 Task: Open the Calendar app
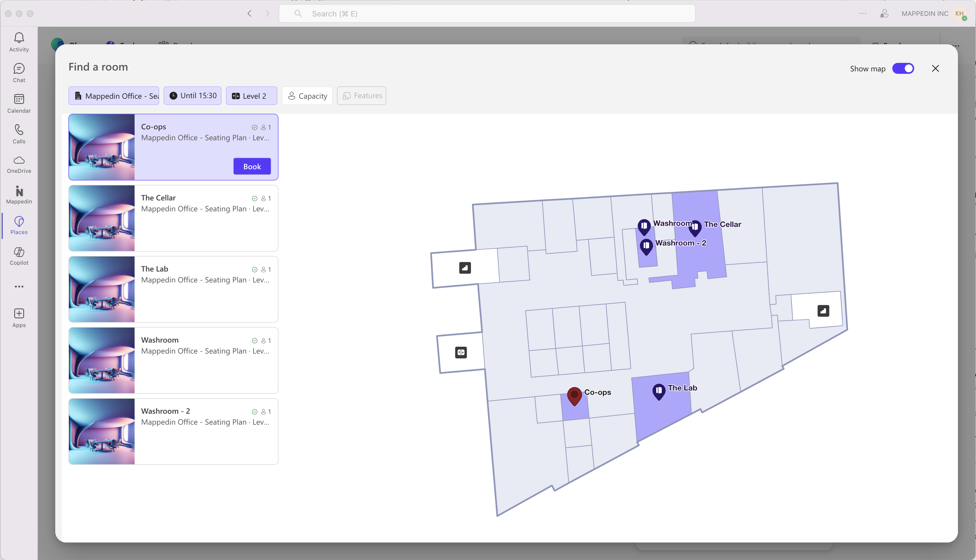19,103
